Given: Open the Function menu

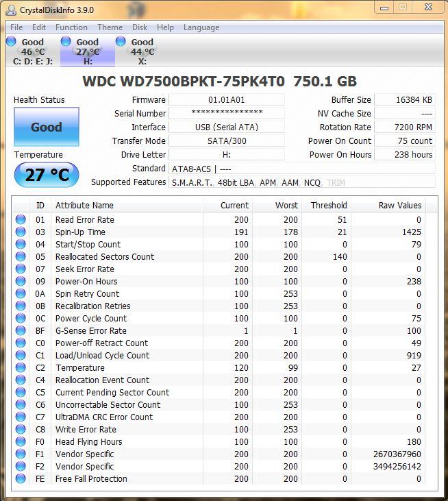Looking at the screenshot, I should point(71,27).
